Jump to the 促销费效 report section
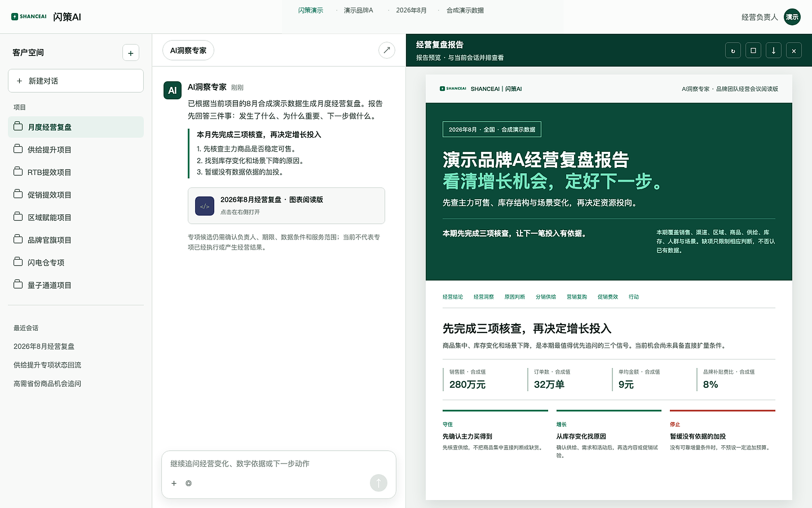Screen dimensions: 812x508 pos(608,297)
